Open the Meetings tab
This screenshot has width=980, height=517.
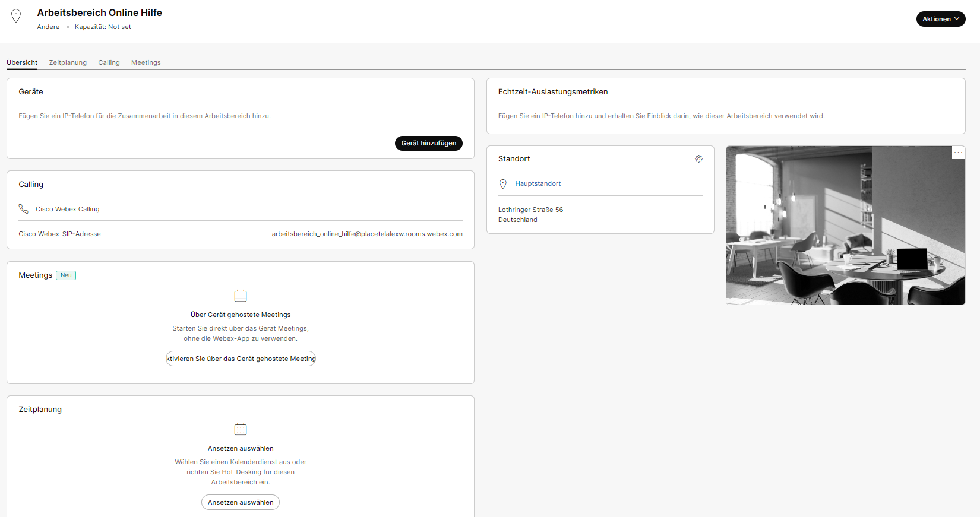[x=146, y=62]
